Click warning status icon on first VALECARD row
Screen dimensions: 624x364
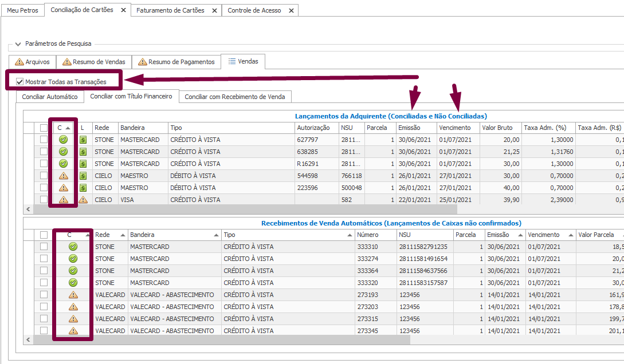click(x=73, y=295)
